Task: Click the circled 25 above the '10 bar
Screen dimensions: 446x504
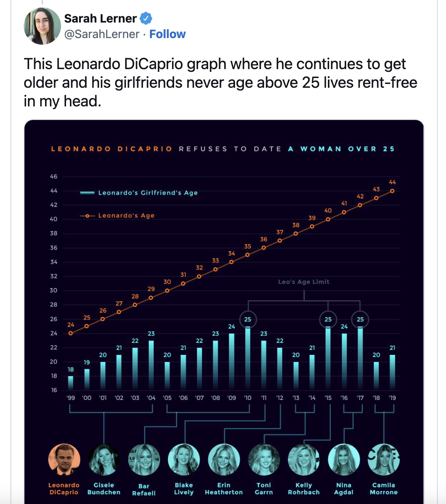Action: [x=248, y=320]
